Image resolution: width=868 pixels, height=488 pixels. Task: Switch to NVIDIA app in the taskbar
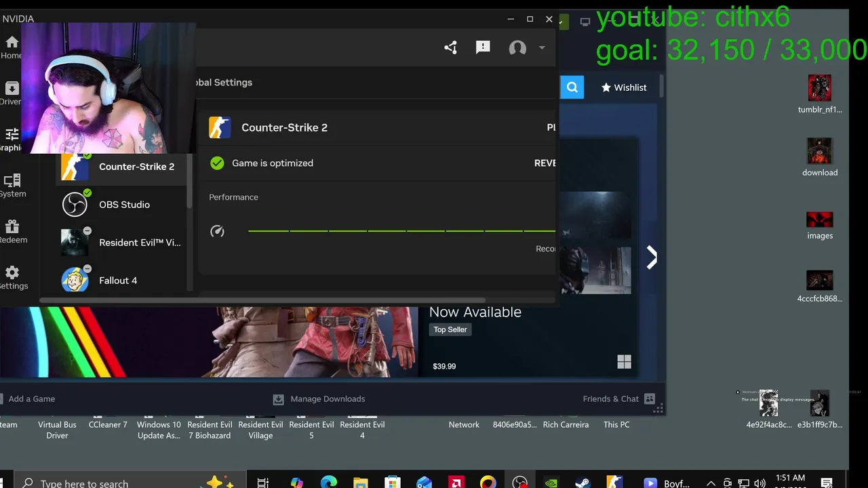click(551, 483)
